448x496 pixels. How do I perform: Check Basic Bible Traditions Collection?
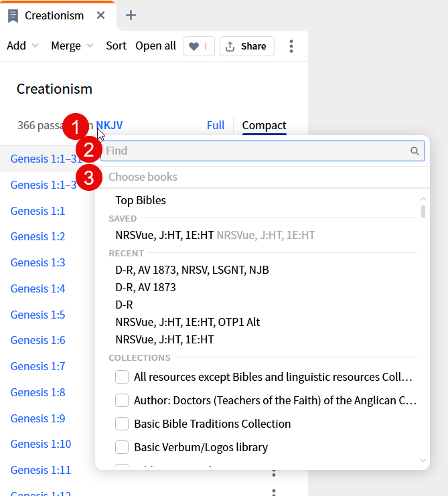(x=122, y=424)
